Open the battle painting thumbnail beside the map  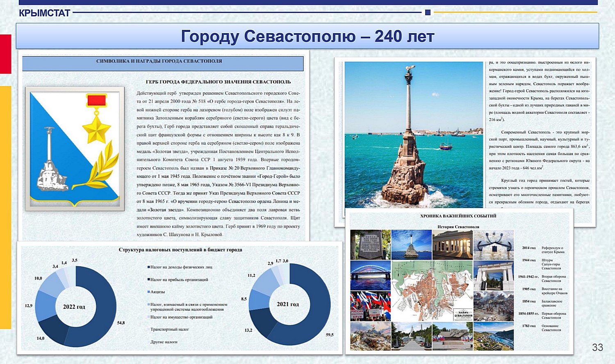click(494, 306)
